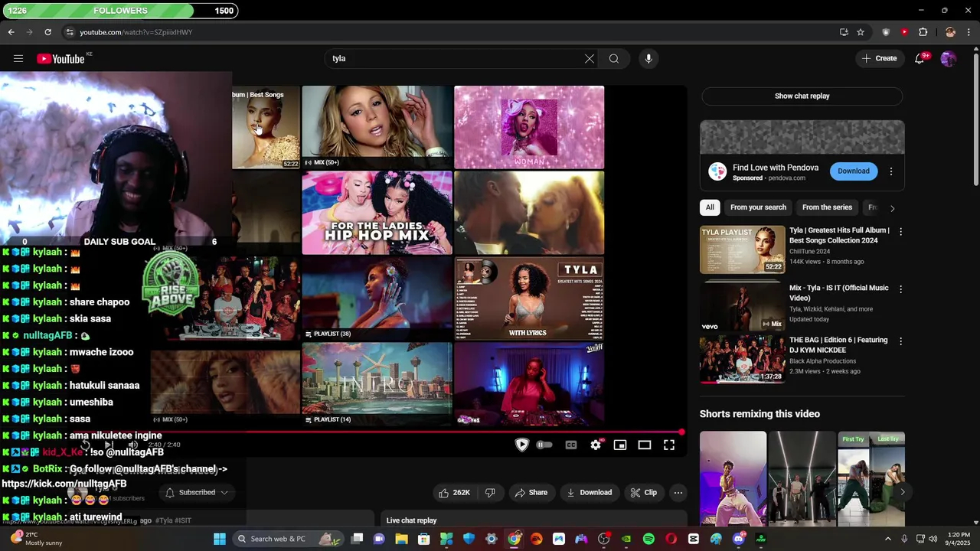Show next Shorts with the arrow
This screenshot has height=551, width=980.
coord(902,492)
